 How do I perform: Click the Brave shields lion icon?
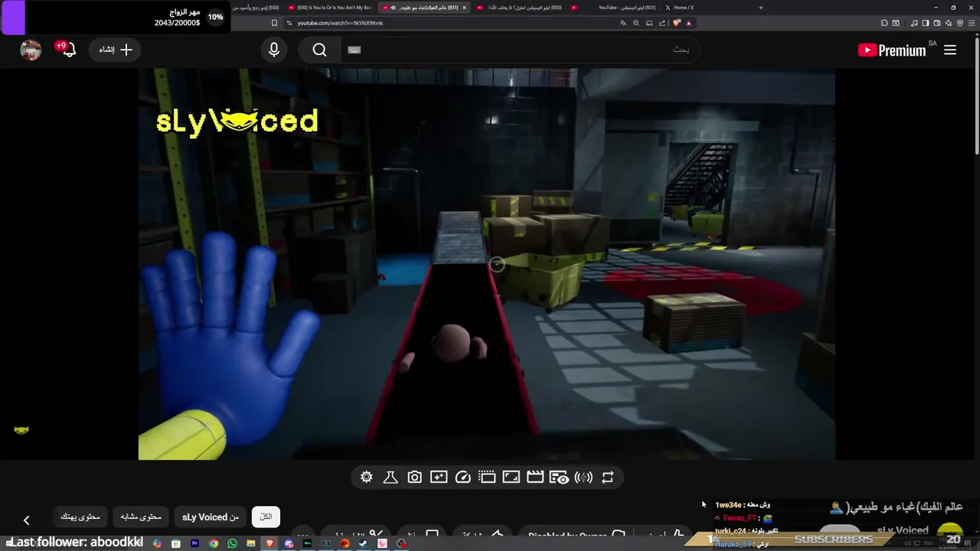click(676, 23)
